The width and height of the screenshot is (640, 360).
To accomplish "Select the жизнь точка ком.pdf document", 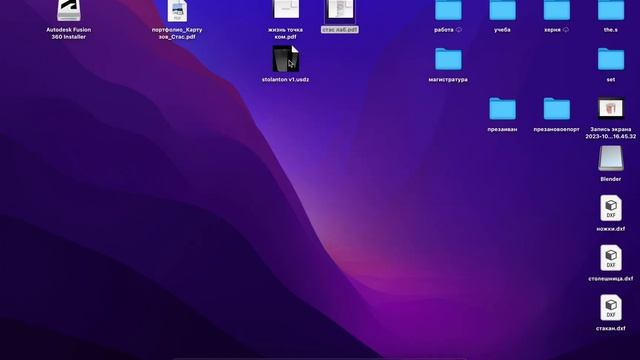I will coord(286,9).
